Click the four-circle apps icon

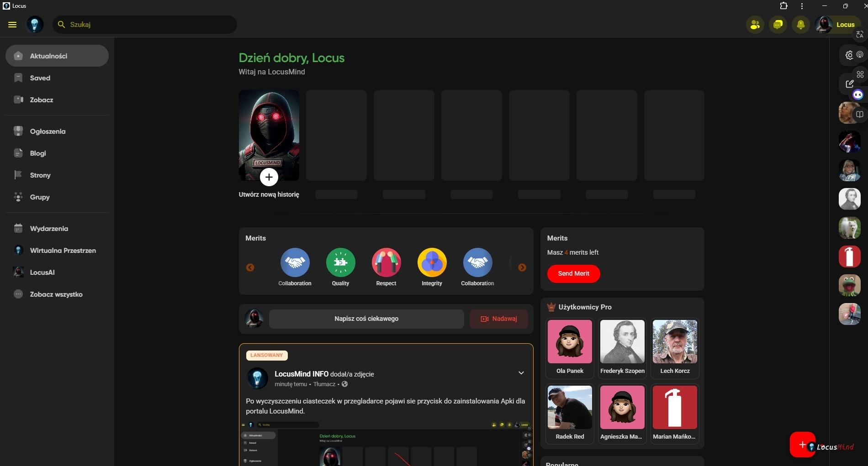pos(860,74)
